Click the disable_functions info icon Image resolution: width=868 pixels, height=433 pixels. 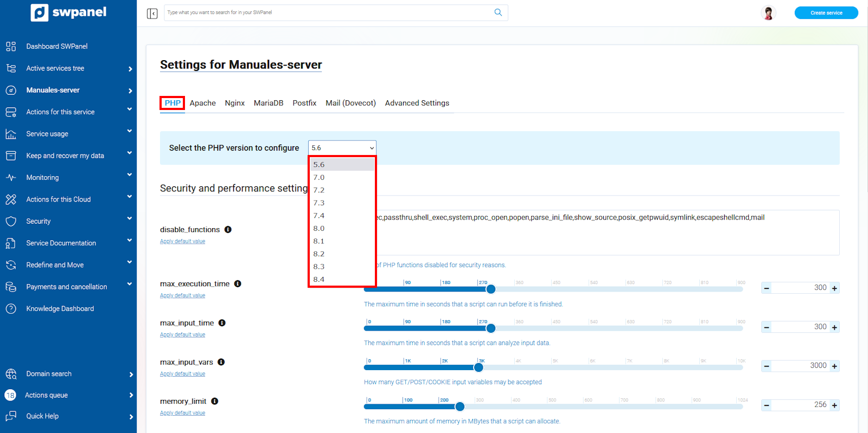[x=228, y=230]
